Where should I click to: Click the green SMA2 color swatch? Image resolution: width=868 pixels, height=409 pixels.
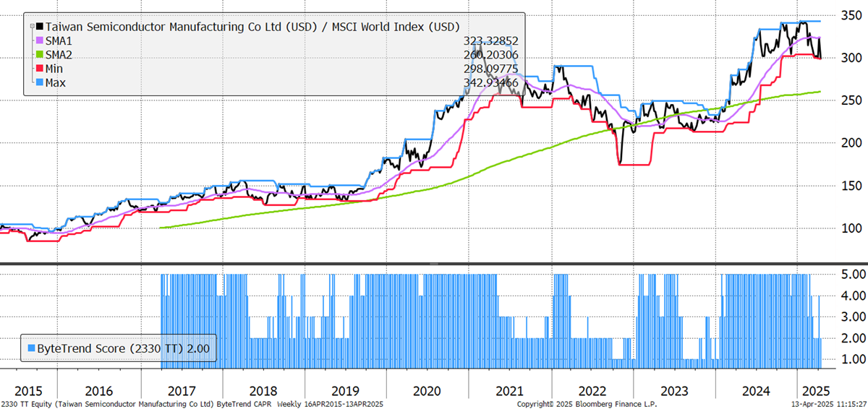click(x=39, y=55)
